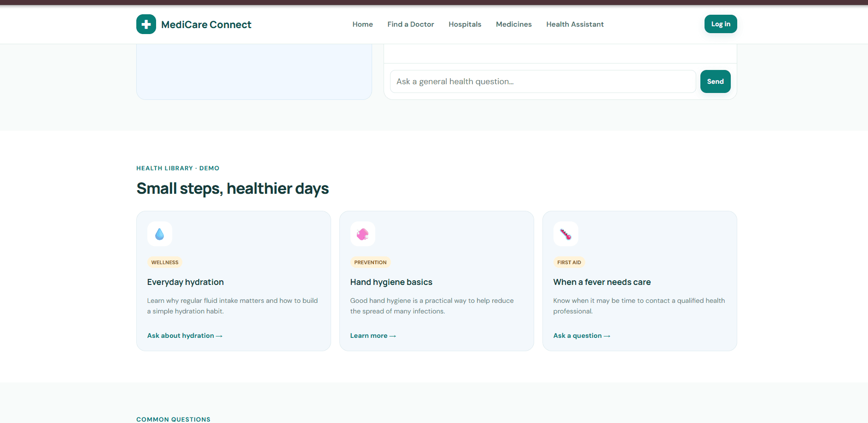Viewport: 868px width, 423px height.
Task: Open Learn more under hand hygiene
Action: tap(373, 336)
